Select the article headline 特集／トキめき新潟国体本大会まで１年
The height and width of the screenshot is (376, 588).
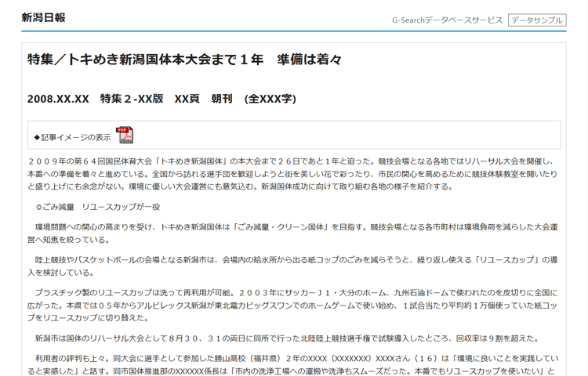(x=184, y=60)
